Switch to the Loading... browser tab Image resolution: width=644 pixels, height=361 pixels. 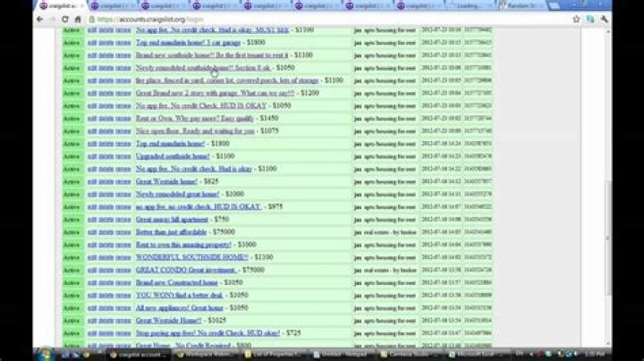coord(471,5)
